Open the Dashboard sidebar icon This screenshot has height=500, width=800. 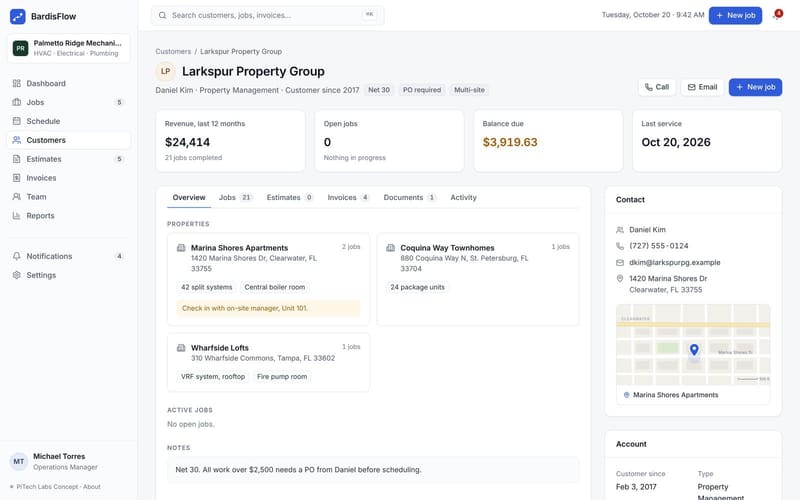(x=17, y=83)
